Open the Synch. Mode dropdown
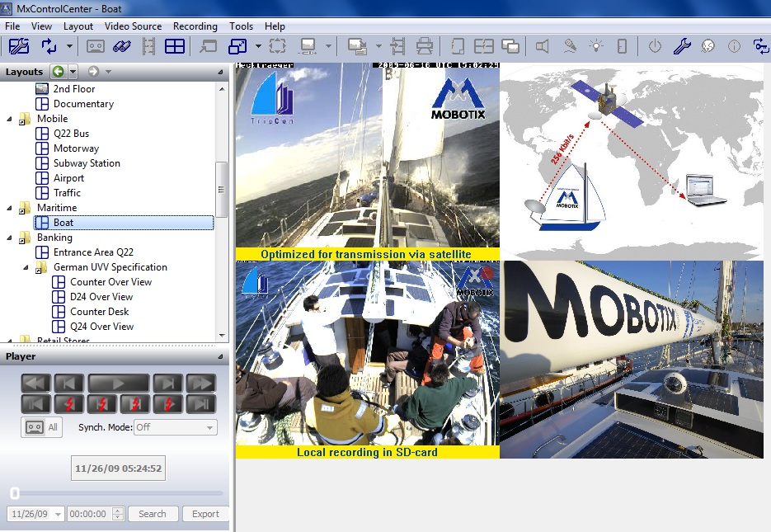This screenshot has width=771, height=532. 176,427
